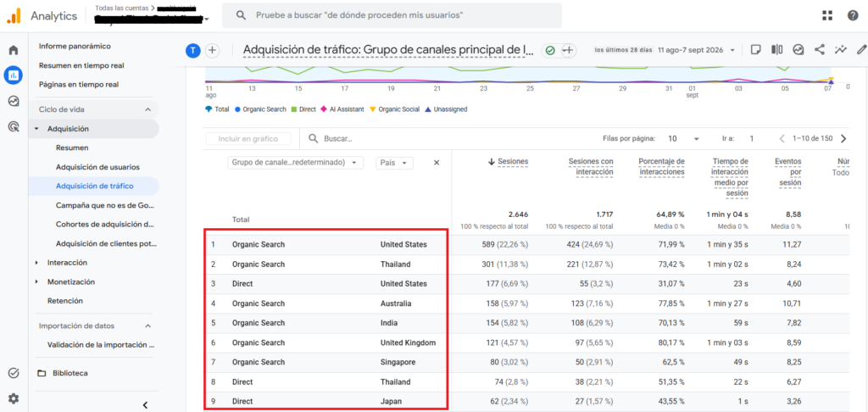868x412 pixels.
Task: Open the trend line annotations icon
Action: 841,50
